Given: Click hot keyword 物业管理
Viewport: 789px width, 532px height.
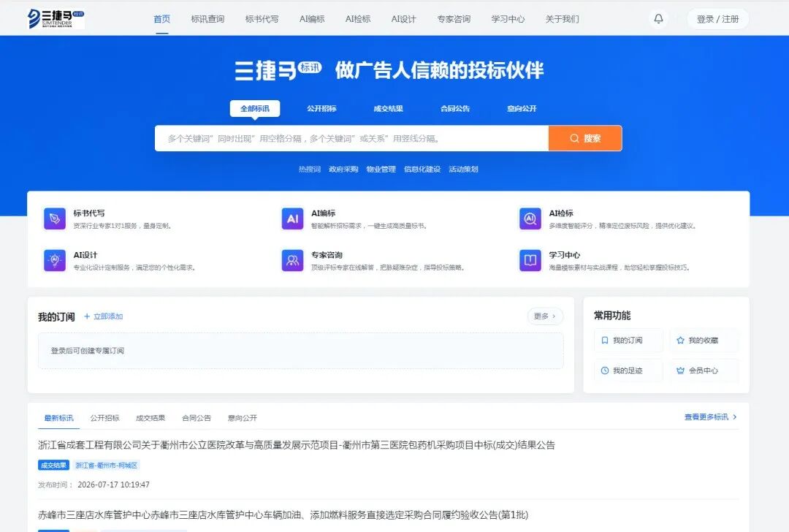Looking at the screenshot, I should pyautogui.click(x=381, y=169).
